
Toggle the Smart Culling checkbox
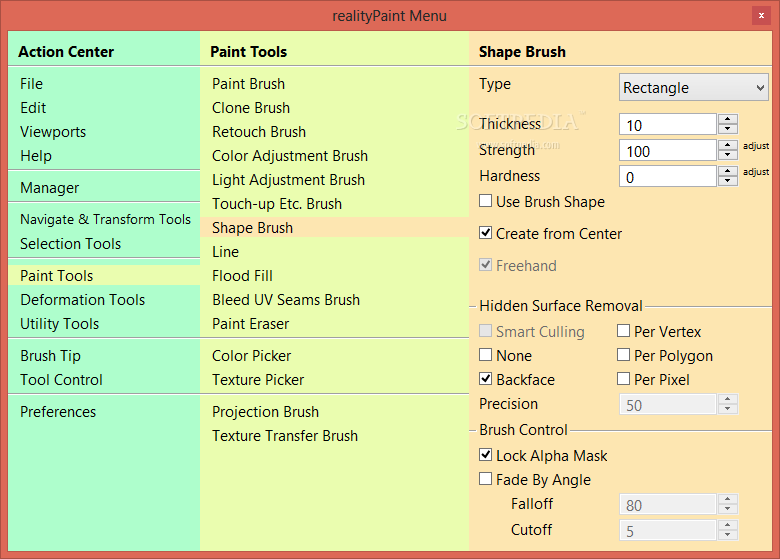pos(486,331)
